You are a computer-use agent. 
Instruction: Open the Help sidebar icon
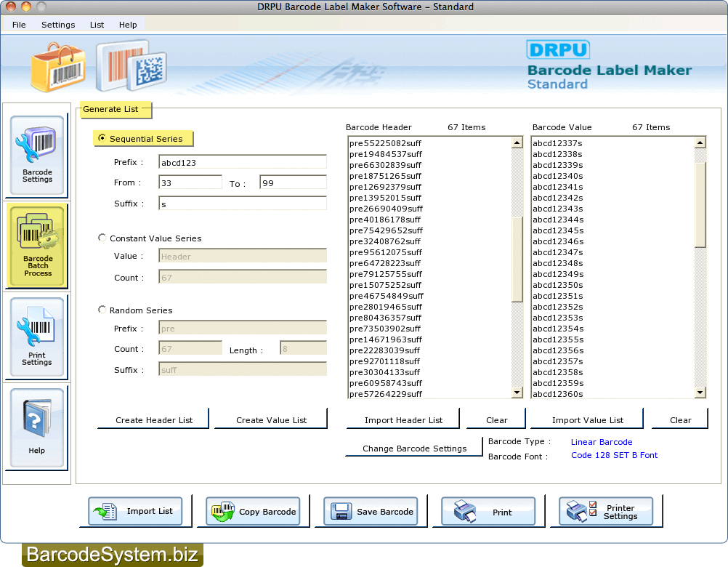coord(37,428)
